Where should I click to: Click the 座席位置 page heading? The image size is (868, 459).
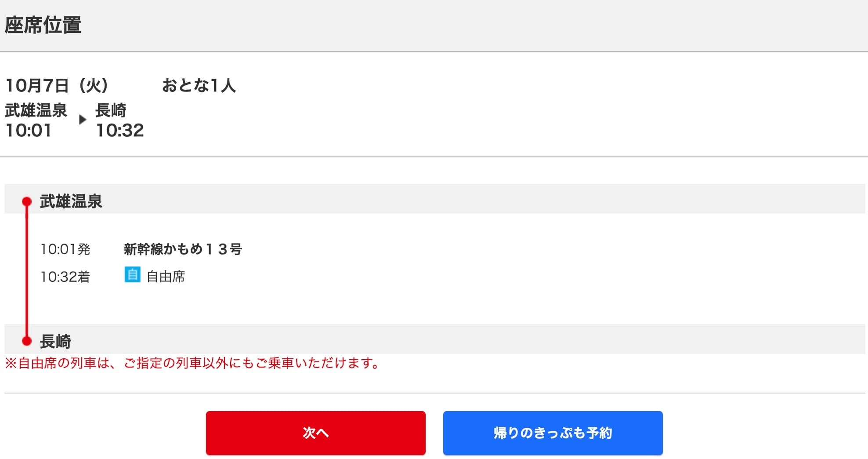(43, 25)
